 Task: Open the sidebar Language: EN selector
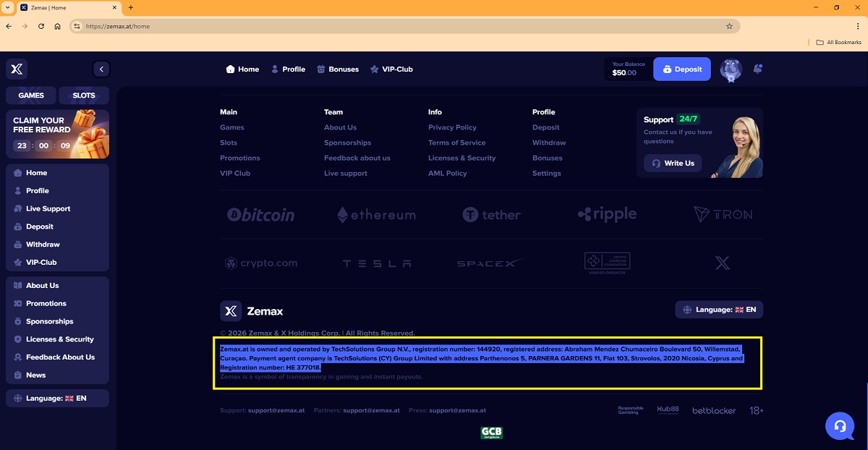pos(57,398)
